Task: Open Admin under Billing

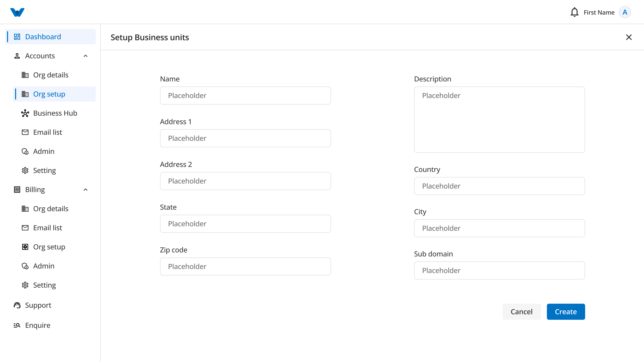Action: [x=54, y=266]
